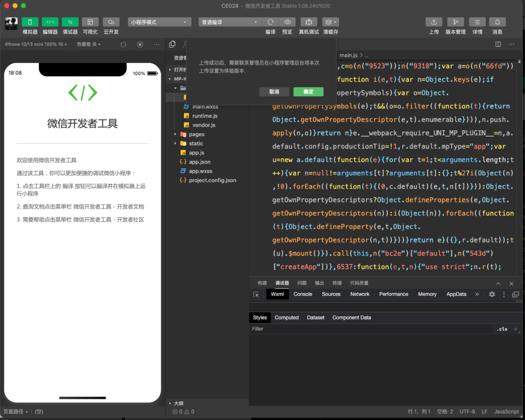The image size is (525, 420).
Task: Switch to the Computed styles tab
Action: [x=287, y=317]
